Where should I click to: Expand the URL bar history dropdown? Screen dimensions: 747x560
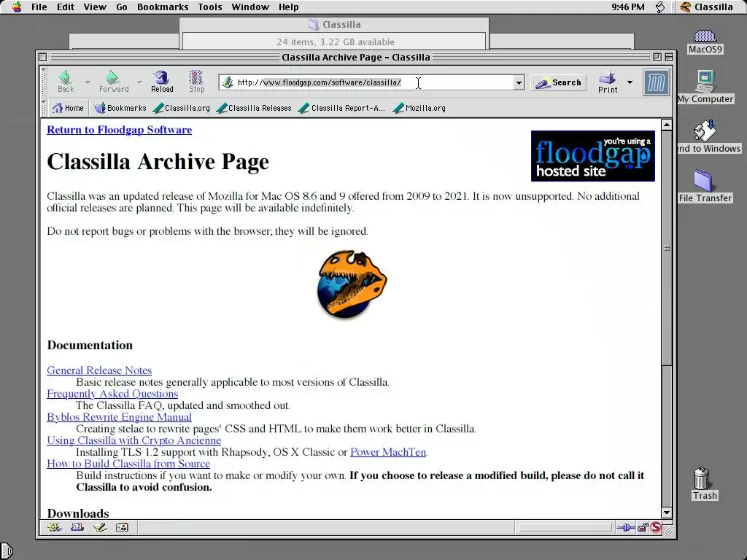pyautogui.click(x=519, y=83)
